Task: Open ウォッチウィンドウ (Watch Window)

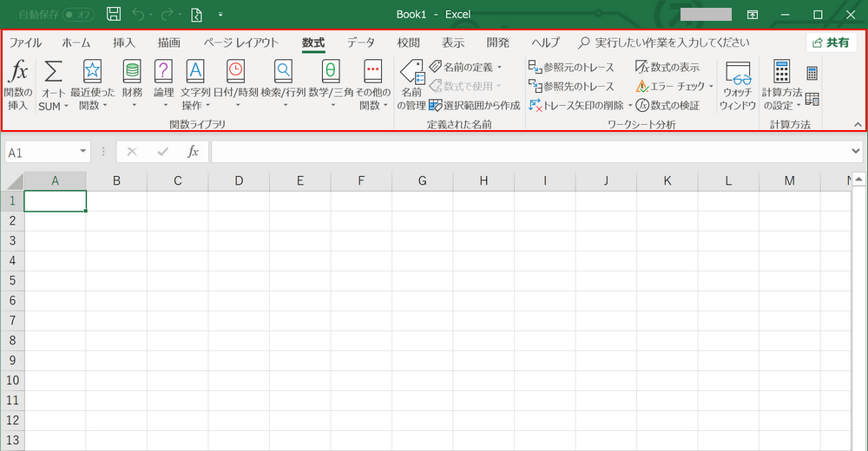Action: pos(738,85)
